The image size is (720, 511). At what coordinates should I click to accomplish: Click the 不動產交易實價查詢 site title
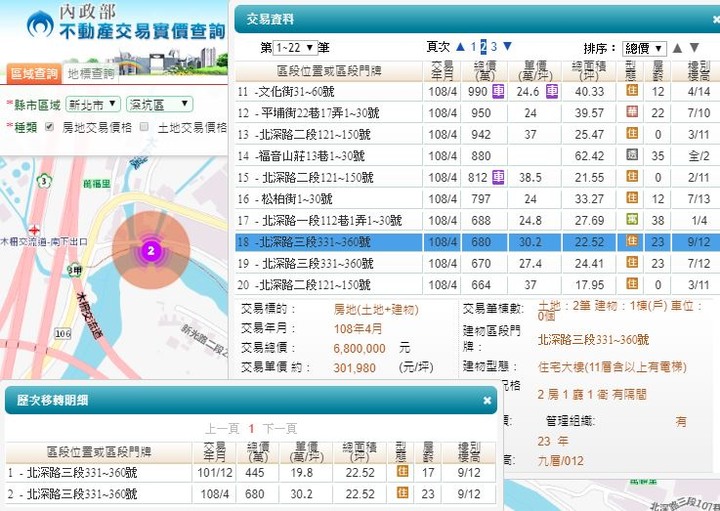coord(142,31)
